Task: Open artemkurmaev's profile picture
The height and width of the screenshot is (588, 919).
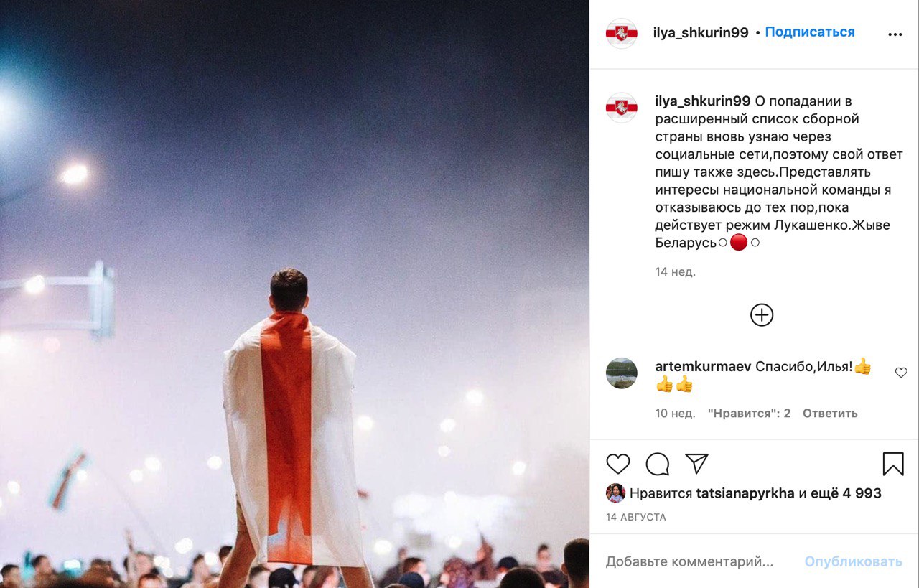Action: point(622,373)
